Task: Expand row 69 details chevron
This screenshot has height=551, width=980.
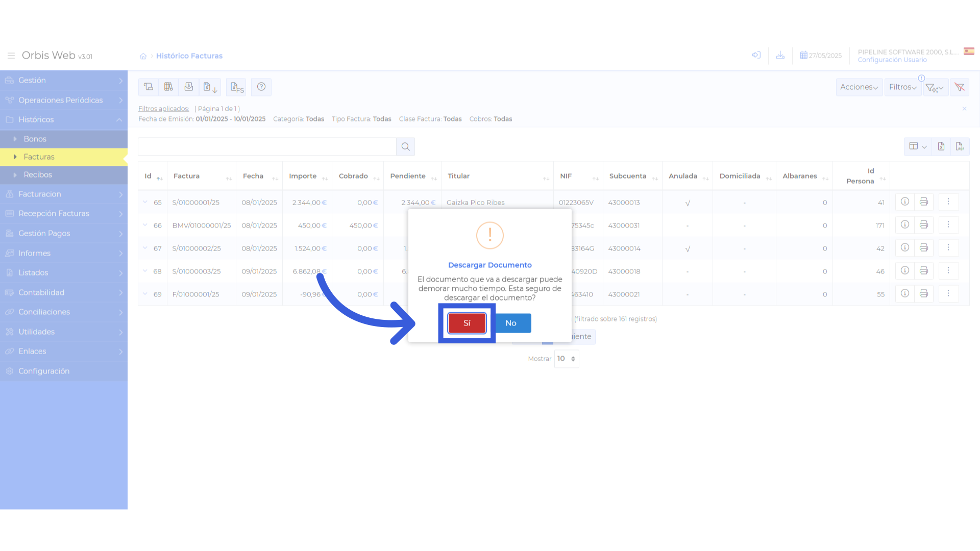Action: [145, 294]
